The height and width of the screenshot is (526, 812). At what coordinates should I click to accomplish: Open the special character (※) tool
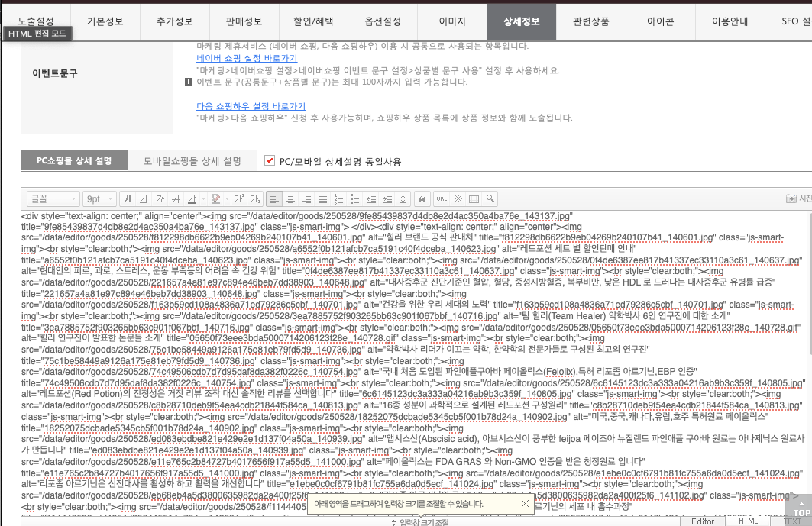pyautogui.click(x=458, y=198)
